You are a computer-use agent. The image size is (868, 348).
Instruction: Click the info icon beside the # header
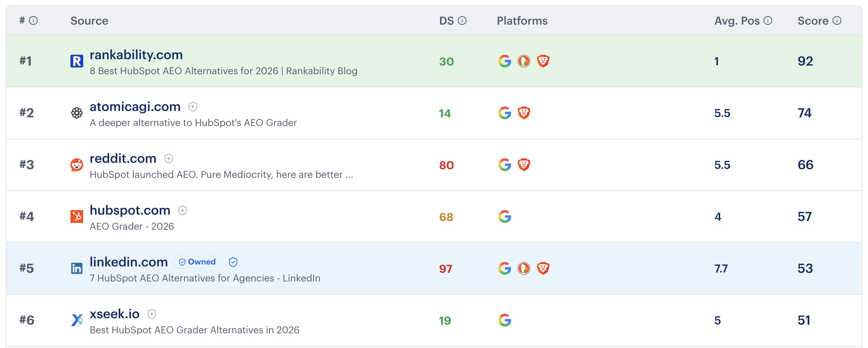pos(33,20)
